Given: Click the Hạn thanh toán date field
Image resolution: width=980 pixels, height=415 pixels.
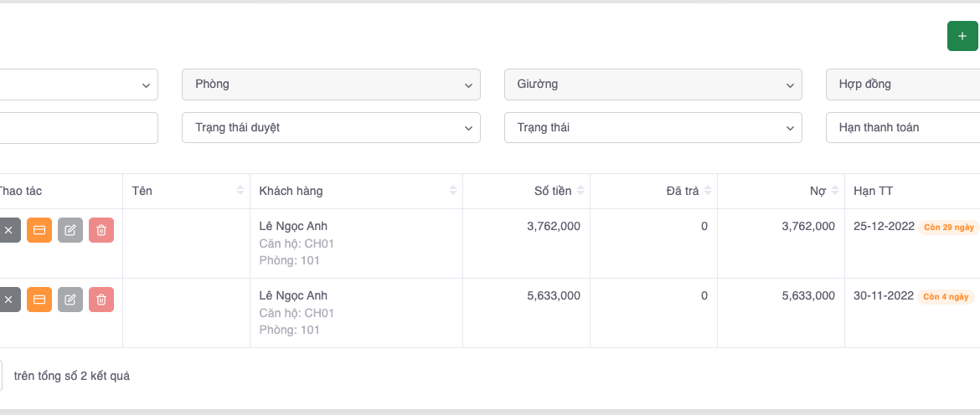Looking at the screenshot, I should 902,128.
